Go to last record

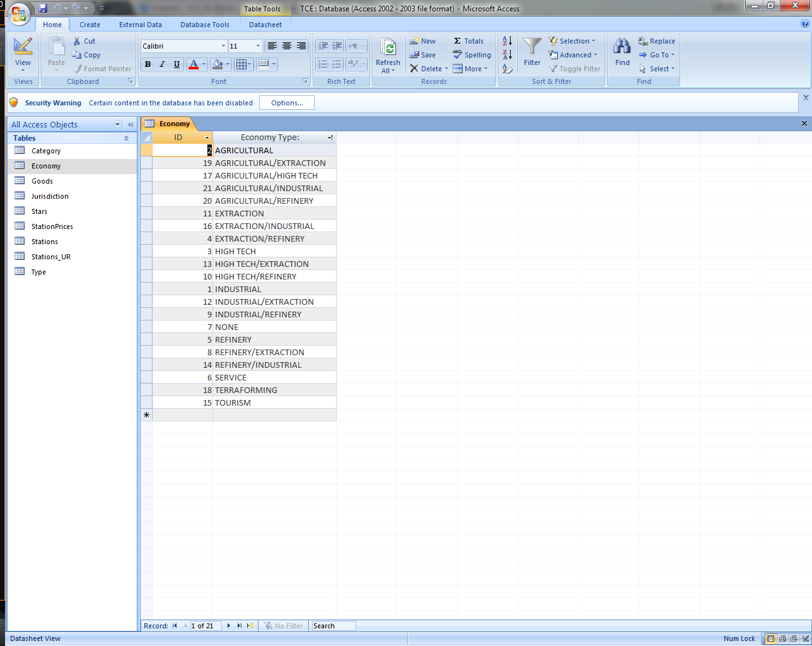[240, 626]
